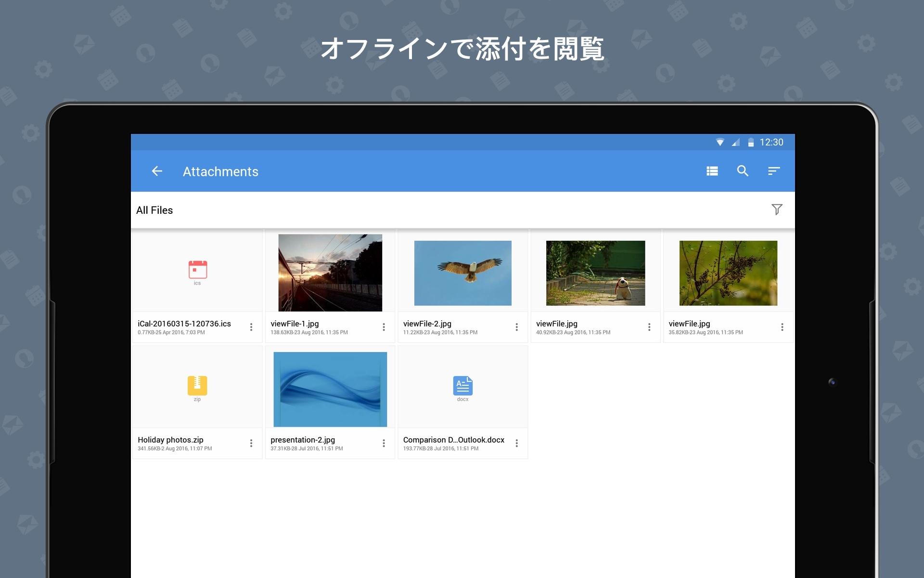
Task: View the railway sunset photo thumbnail
Action: point(330,273)
